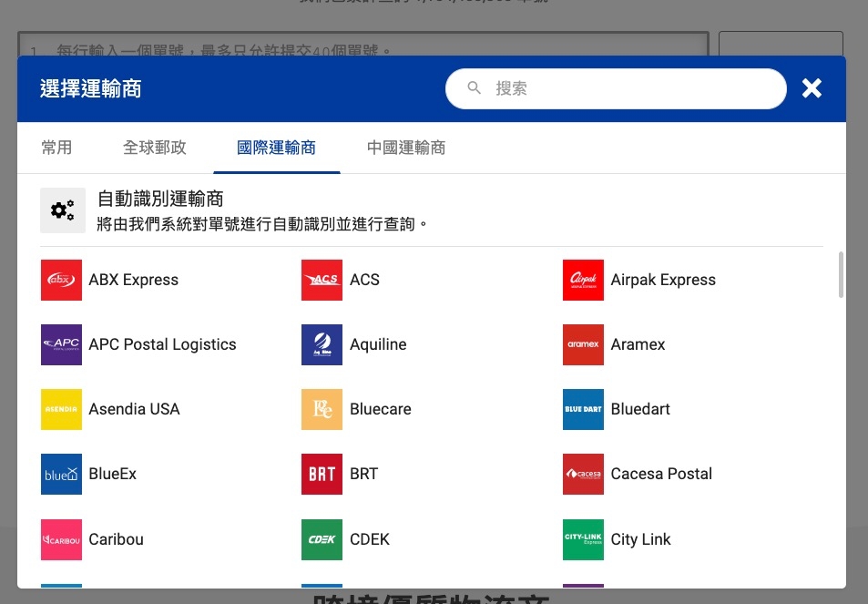Click the auto-detect carrier gear icon
The height and width of the screenshot is (604, 868).
click(x=63, y=210)
